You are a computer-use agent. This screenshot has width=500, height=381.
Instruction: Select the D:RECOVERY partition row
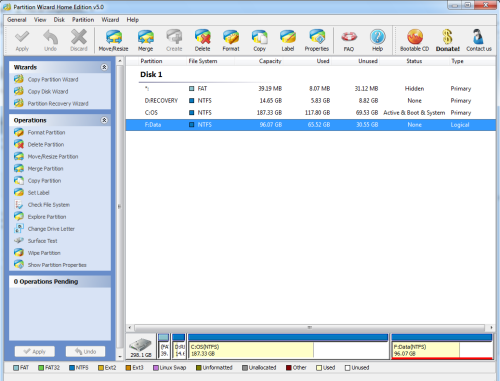pos(311,101)
